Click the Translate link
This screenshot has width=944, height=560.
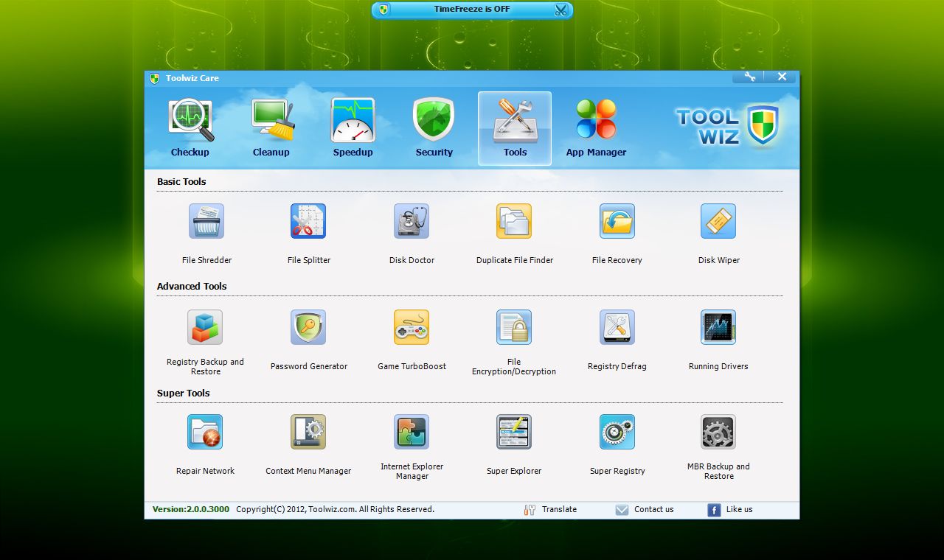(x=550, y=509)
